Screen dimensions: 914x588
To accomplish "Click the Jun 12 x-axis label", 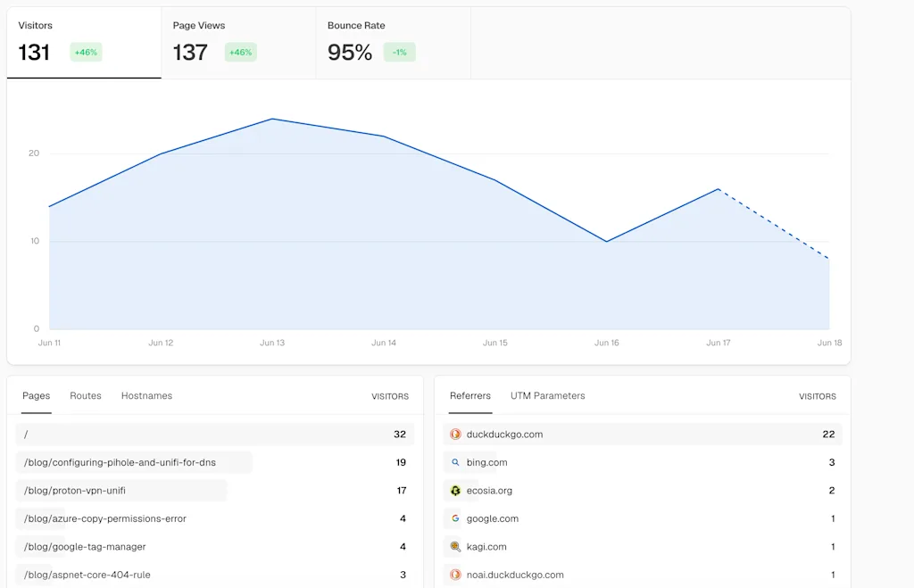I will point(161,343).
